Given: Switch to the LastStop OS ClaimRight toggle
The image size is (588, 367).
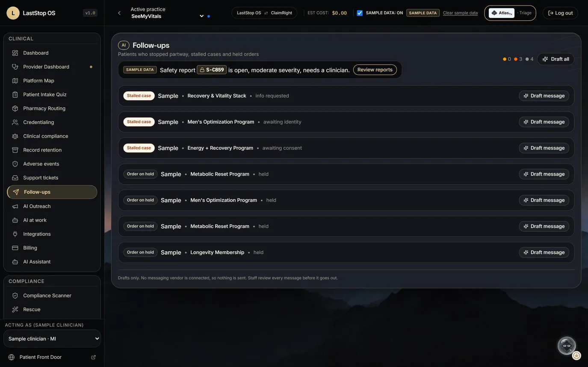Looking at the screenshot, I should (x=264, y=13).
